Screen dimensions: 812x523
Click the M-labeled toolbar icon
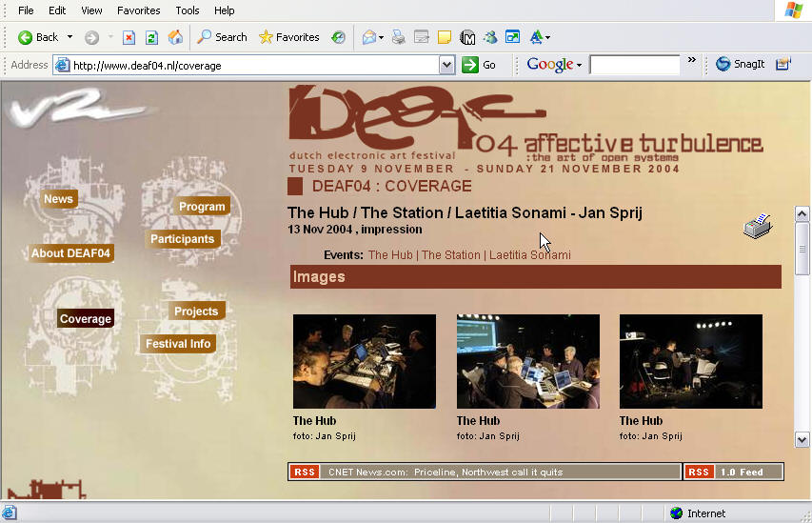pos(467,37)
